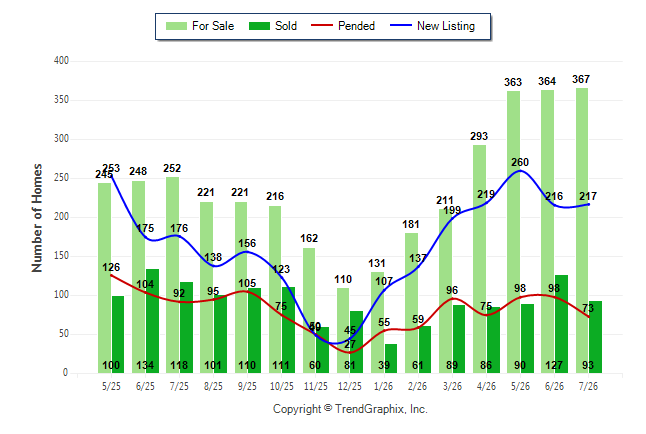Click the Copyright TrendGraphix, Inc. text
The image size is (646, 434).
tap(350, 409)
